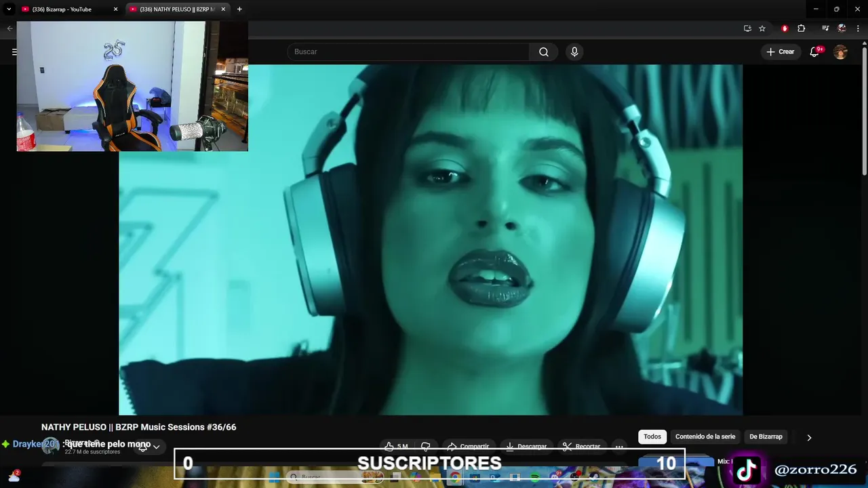Open a new browser tab
This screenshot has height=488, width=868.
tap(239, 9)
